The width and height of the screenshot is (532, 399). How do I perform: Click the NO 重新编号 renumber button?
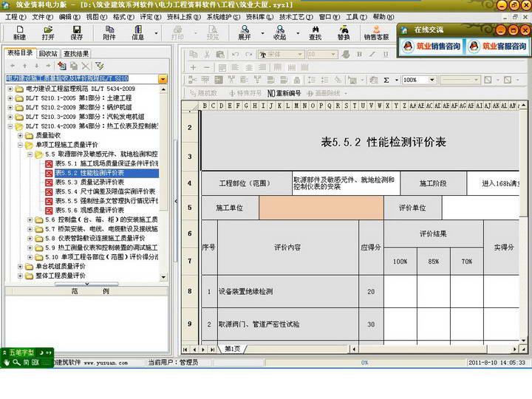284,93
